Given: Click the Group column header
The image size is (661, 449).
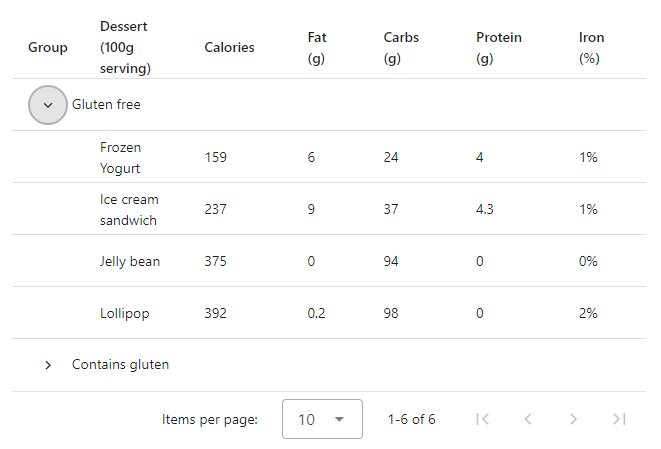Looking at the screenshot, I should tap(48, 47).
